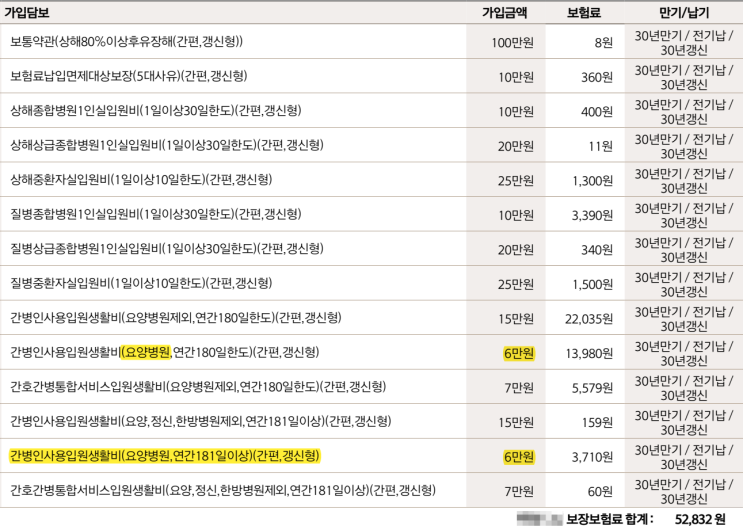Click the 보장보험료 합계 label
Image resolution: width=743 pixels, height=530 pixels.
(610, 519)
